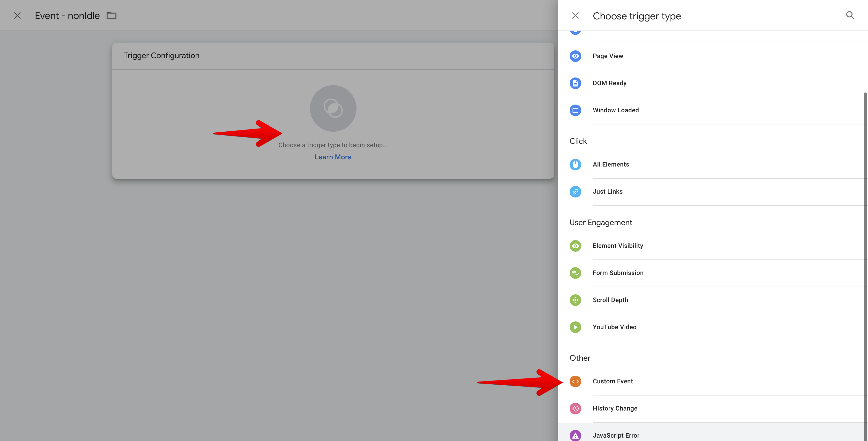Image resolution: width=868 pixels, height=441 pixels.
Task: Select the Window Loaded trigger icon
Action: (x=575, y=110)
